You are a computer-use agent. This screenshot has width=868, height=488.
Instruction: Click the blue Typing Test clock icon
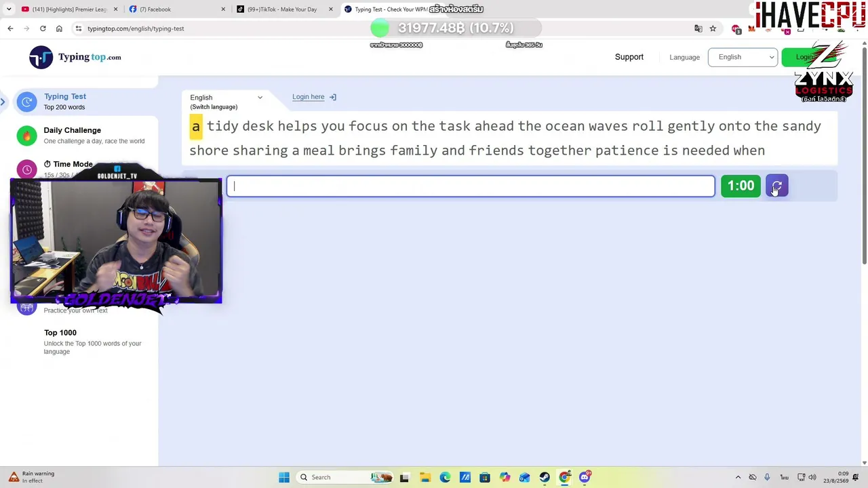pyautogui.click(x=27, y=102)
